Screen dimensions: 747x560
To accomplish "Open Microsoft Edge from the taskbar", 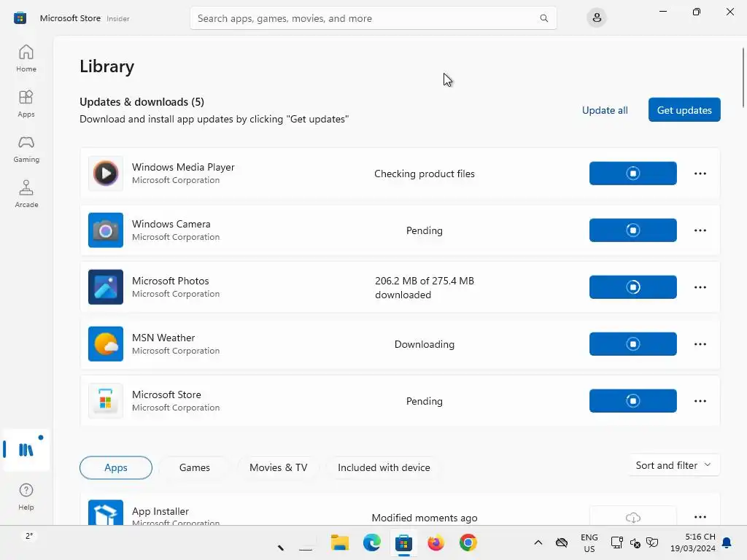I will (x=371, y=542).
